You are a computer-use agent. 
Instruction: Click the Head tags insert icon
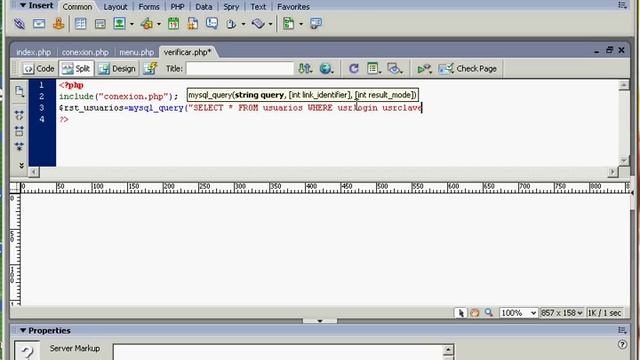(x=231, y=24)
